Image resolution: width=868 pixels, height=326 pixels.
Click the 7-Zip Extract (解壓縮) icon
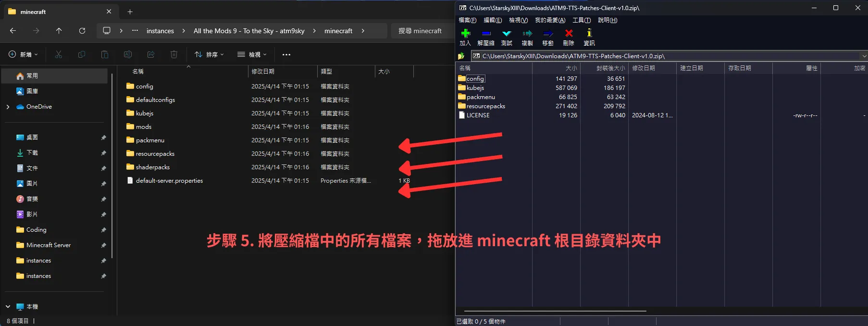(486, 34)
